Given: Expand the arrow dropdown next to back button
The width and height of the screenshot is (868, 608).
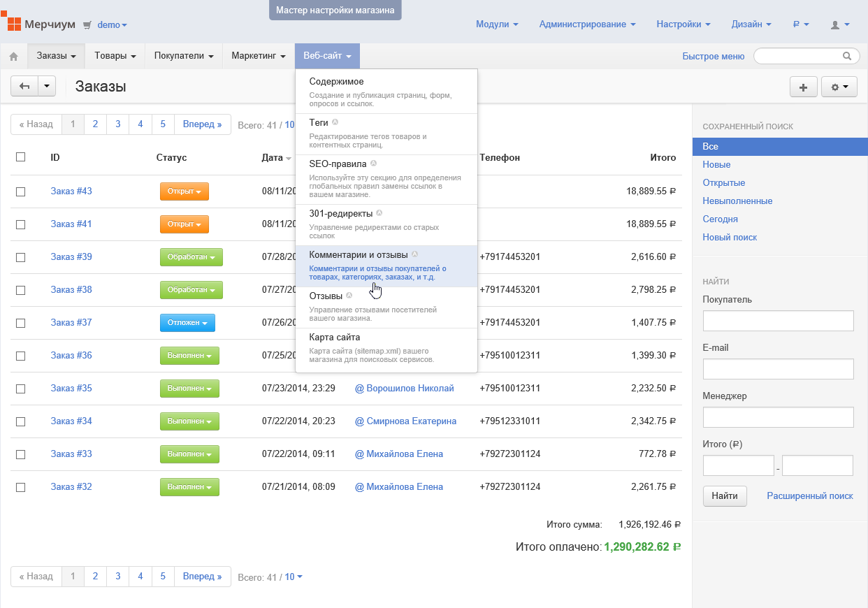Looking at the screenshot, I should [47, 86].
